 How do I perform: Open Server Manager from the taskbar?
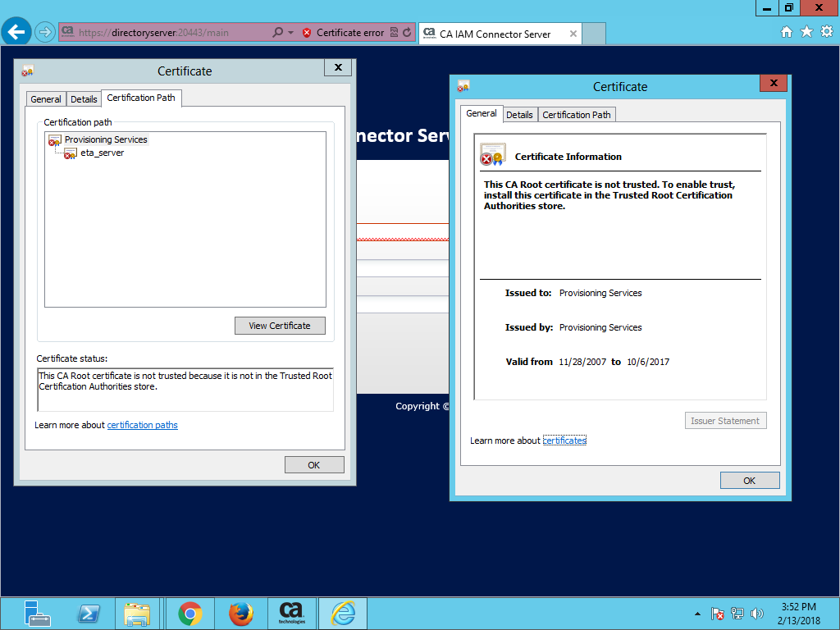click(37, 613)
